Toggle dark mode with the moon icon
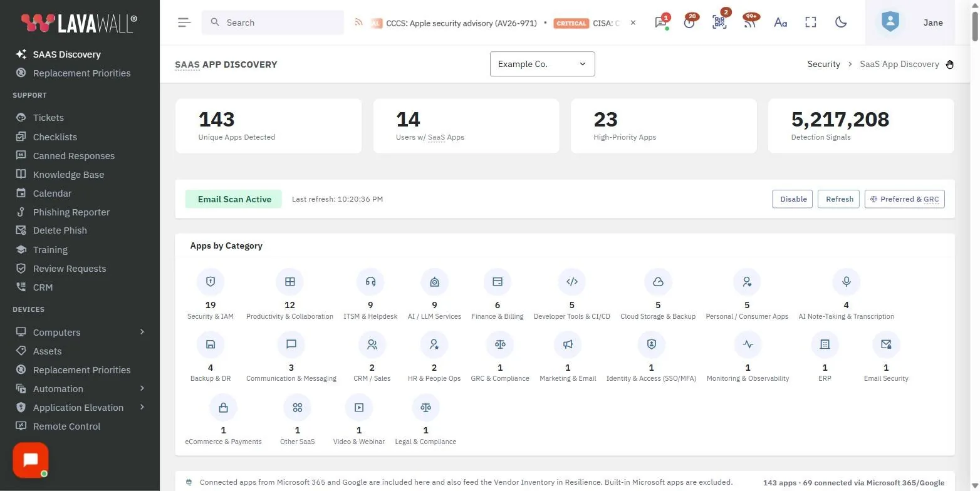980x491 pixels. pos(841,23)
